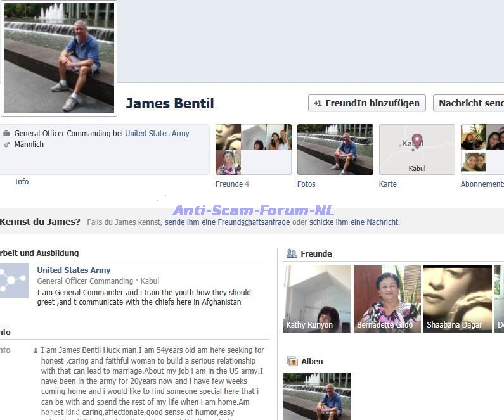This screenshot has height=420, width=504.
Task: Open the Freunde 4 thumbnail collage
Action: point(253,150)
